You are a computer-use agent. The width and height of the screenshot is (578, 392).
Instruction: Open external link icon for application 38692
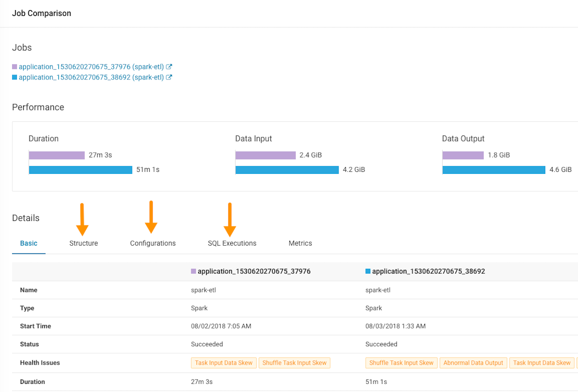169,78
